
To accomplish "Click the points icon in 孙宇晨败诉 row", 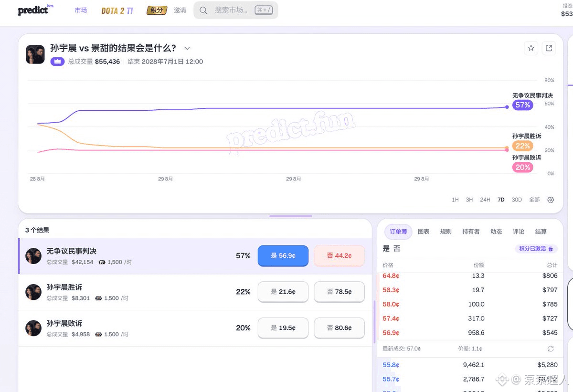I will (99, 335).
